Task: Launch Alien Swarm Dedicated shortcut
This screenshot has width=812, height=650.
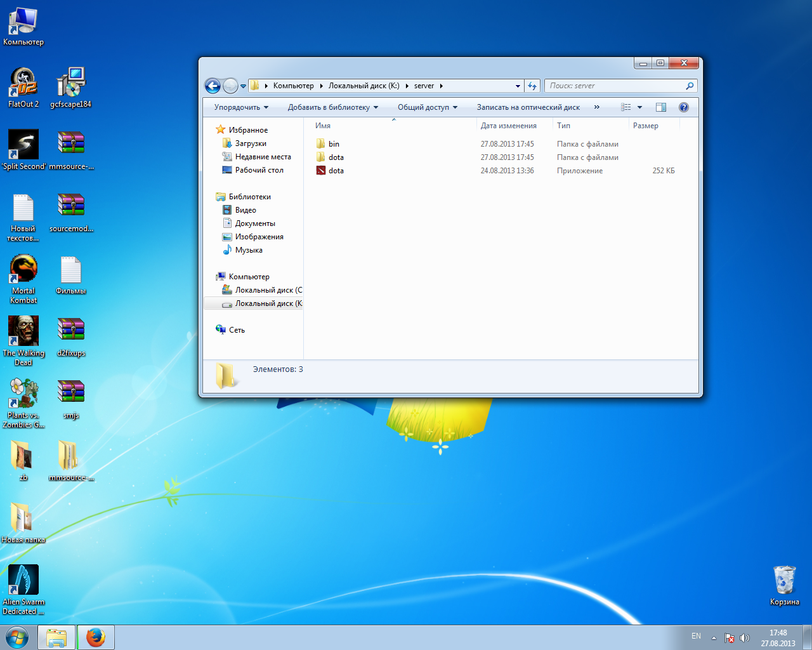Action: click(23, 590)
